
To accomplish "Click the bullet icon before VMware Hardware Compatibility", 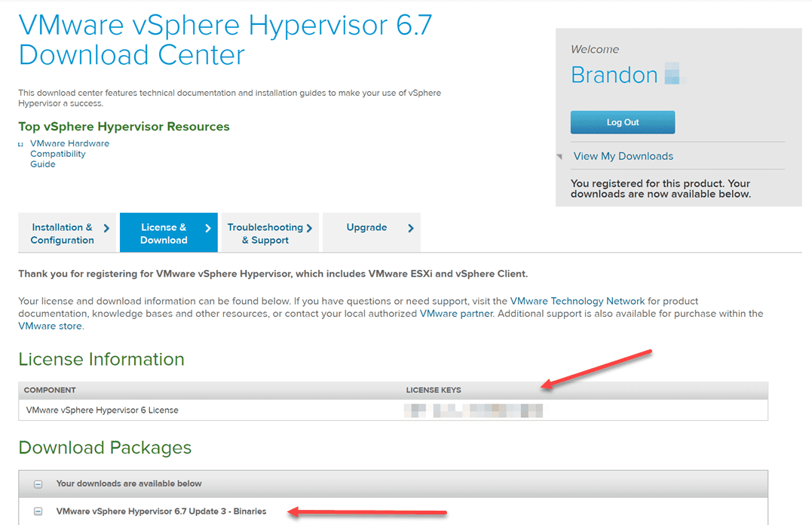I will tap(21, 144).
